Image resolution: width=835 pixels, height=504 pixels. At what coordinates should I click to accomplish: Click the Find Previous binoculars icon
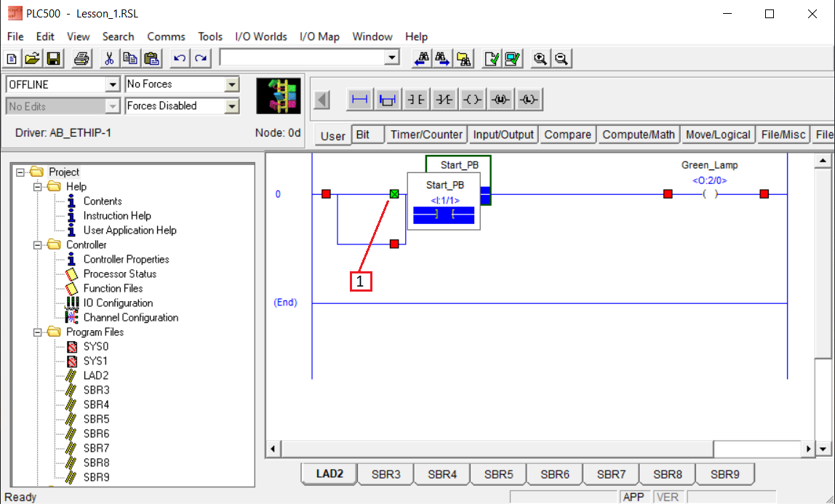(x=421, y=58)
